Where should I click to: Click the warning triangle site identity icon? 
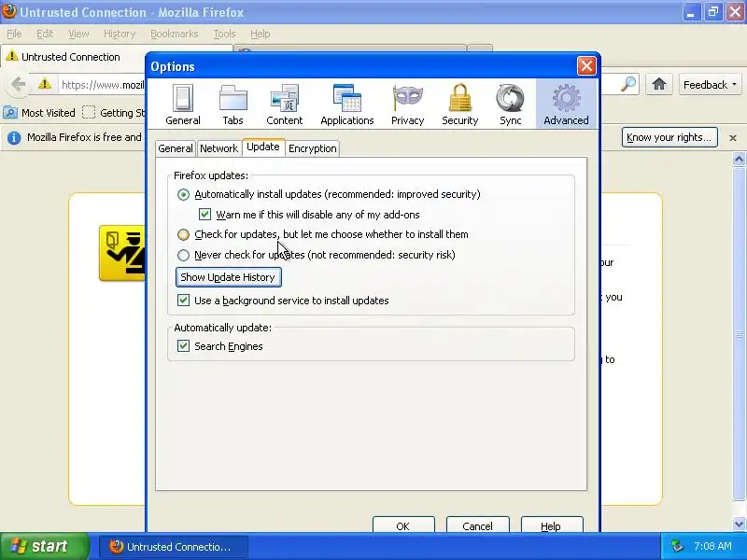45,84
